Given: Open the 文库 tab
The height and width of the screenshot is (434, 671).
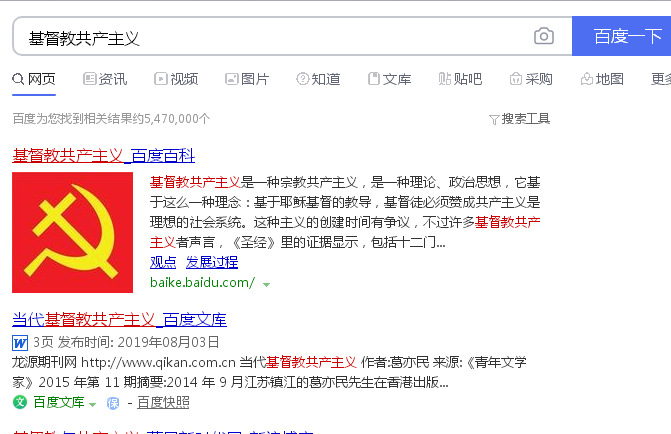Looking at the screenshot, I should point(389,79).
